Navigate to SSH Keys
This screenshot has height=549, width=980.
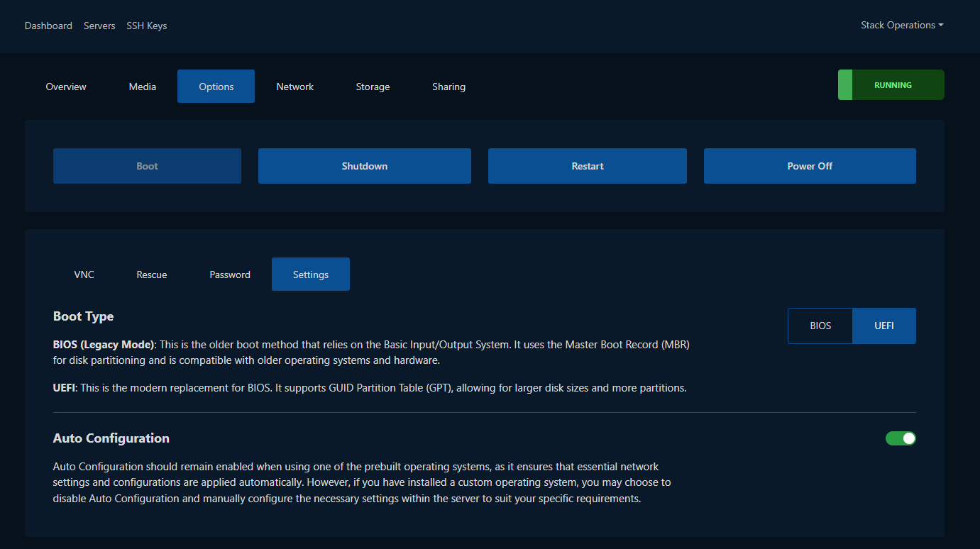[x=147, y=26]
